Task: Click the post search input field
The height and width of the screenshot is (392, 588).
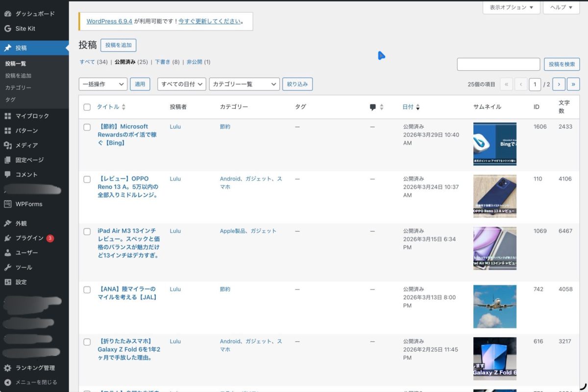Action: coord(498,64)
